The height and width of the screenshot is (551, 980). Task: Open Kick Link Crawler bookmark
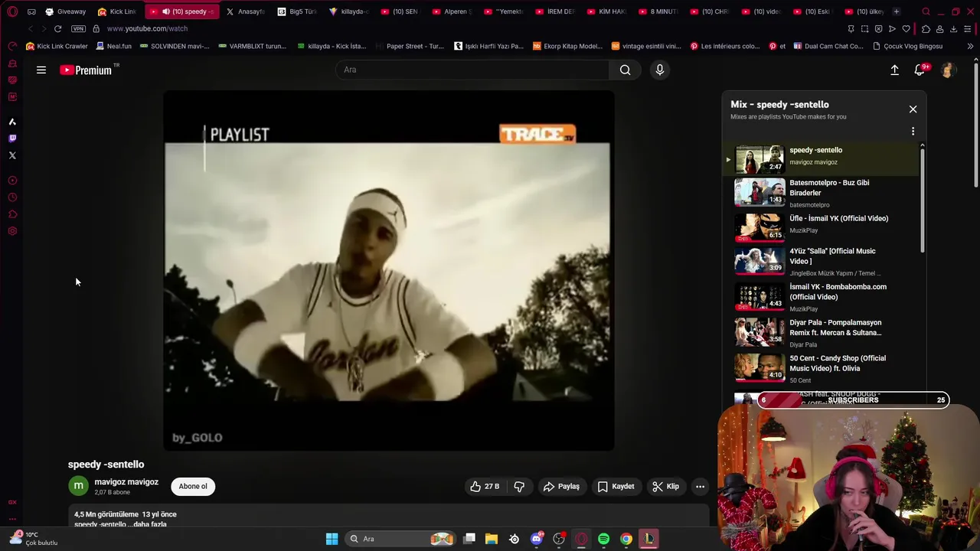[57, 46]
